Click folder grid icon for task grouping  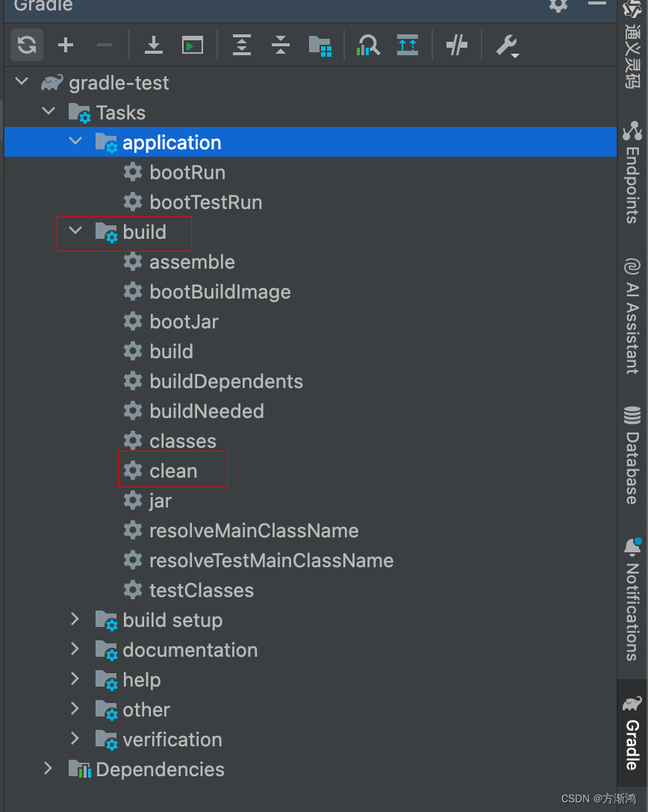[320, 46]
